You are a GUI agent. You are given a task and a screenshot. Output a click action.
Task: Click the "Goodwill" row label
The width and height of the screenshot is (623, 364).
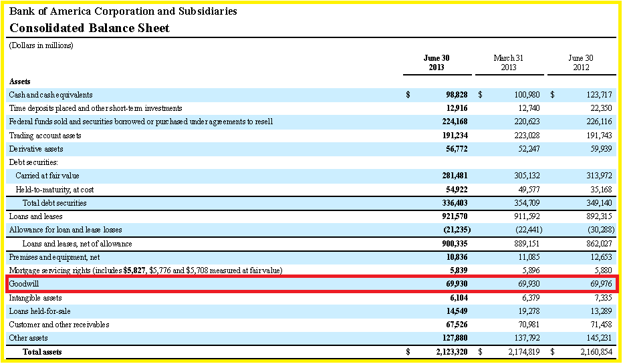pos(24,285)
